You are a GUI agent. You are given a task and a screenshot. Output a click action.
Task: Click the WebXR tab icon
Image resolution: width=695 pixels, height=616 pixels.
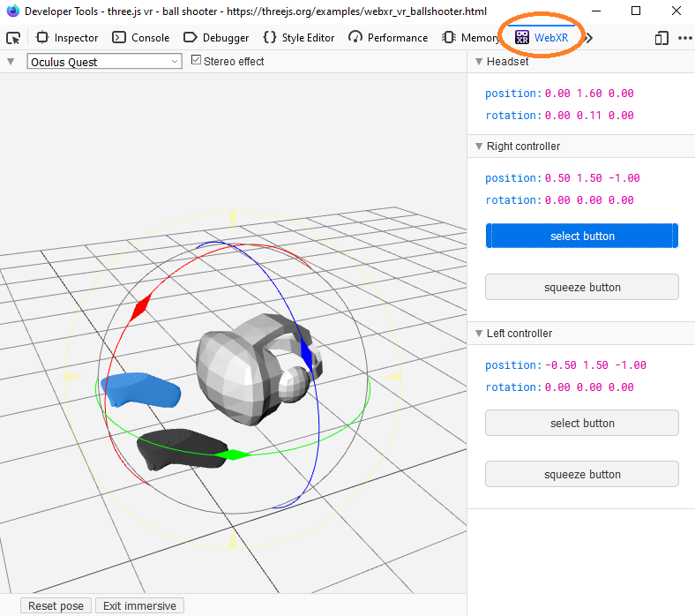tap(522, 38)
